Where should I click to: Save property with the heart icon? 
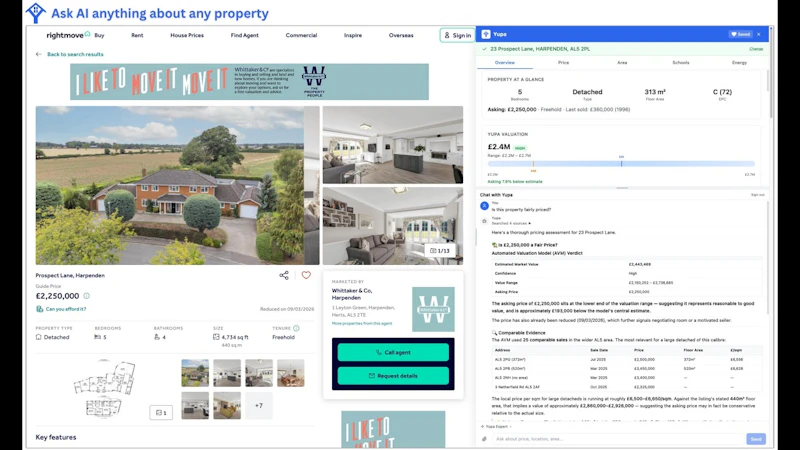306,275
